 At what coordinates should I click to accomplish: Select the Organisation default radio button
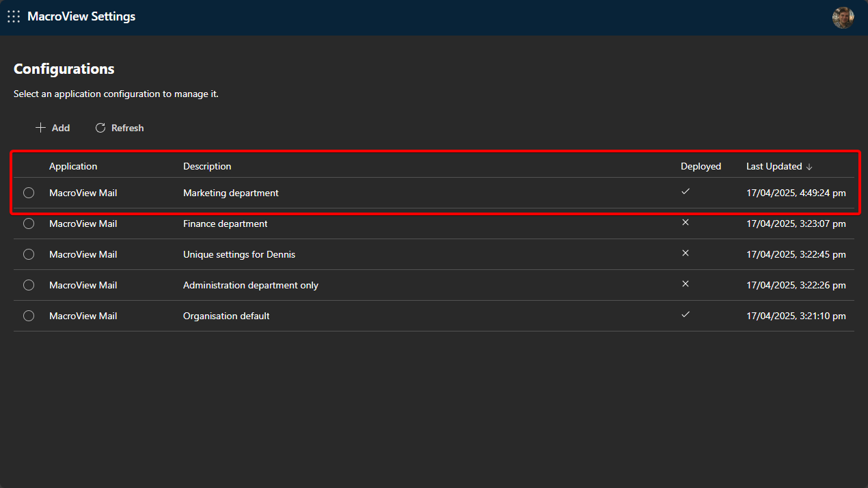click(29, 316)
